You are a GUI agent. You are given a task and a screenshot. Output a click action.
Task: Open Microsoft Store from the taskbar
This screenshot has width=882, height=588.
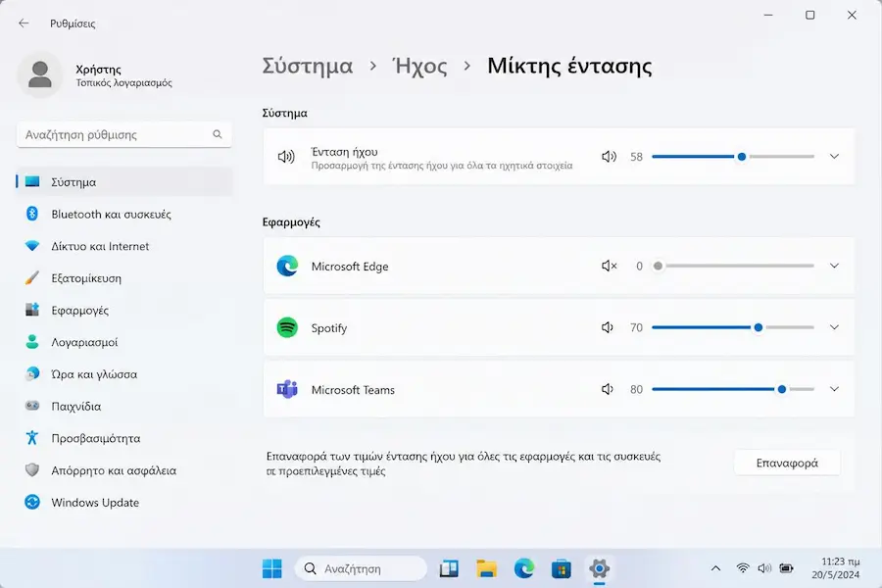click(562, 568)
